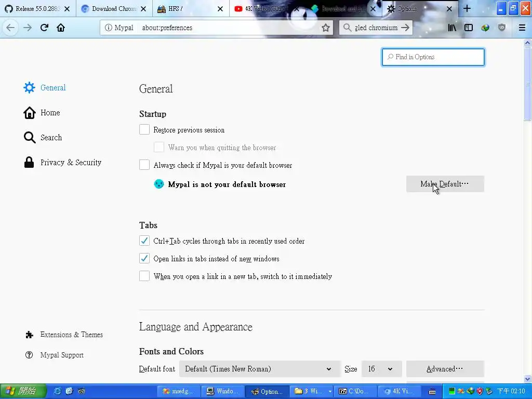
Task: Open the Default font dropdown
Action: (x=260, y=369)
